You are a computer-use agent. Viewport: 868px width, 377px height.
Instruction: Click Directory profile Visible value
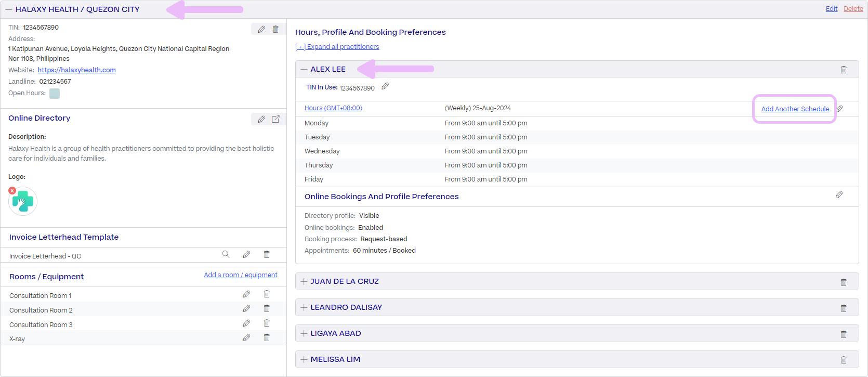click(x=369, y=216)
